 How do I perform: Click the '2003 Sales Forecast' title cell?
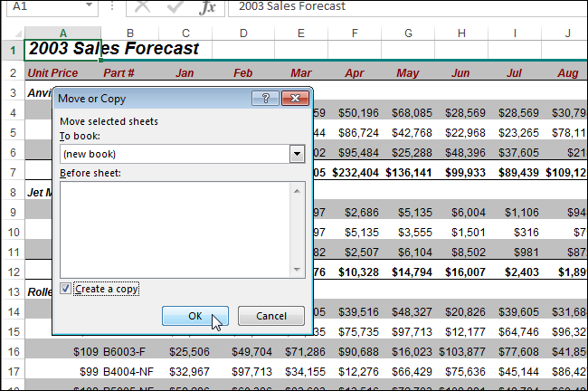coord(62,49)
